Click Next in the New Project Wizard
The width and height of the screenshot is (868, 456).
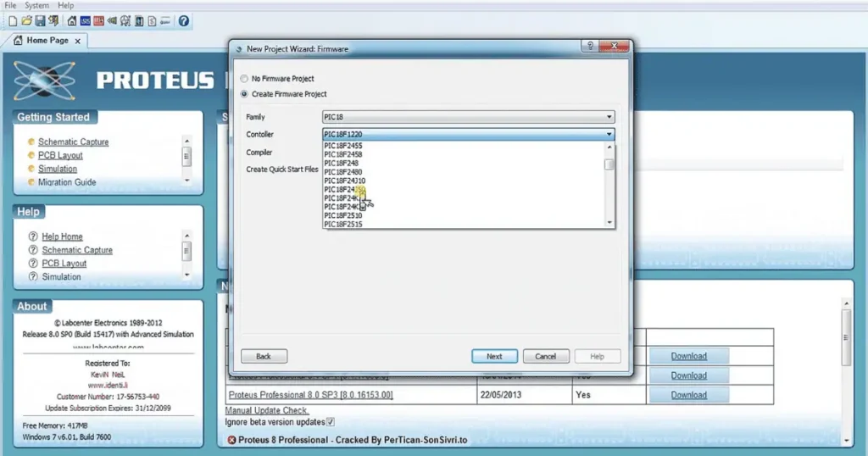[x=494, y=356]
